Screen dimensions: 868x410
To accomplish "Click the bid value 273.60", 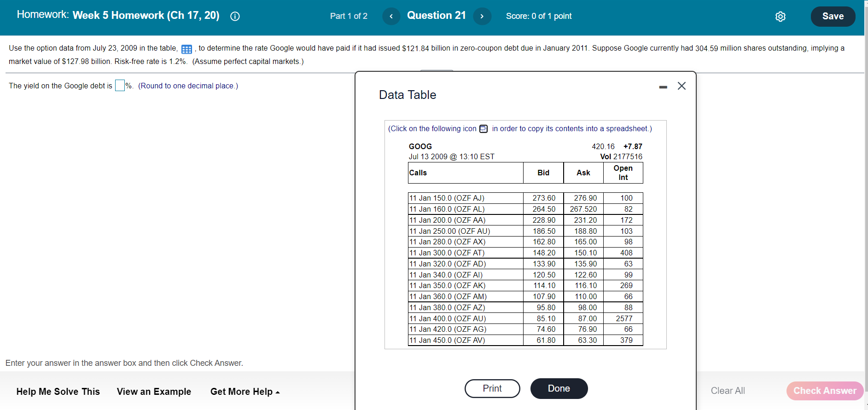I will click(x=544, y=198).
